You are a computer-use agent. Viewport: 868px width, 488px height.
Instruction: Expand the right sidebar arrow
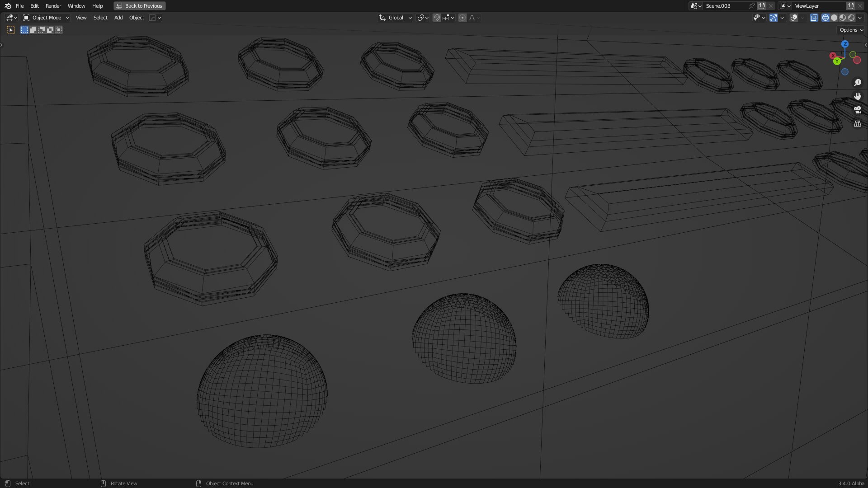(x=866, y=45)
